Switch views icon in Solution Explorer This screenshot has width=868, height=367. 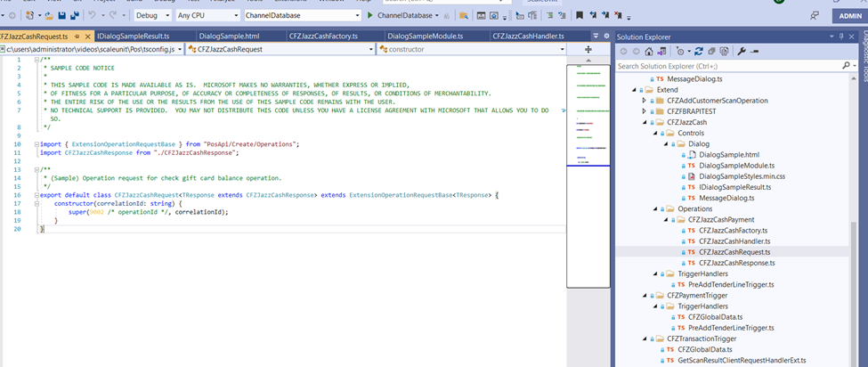661,52
